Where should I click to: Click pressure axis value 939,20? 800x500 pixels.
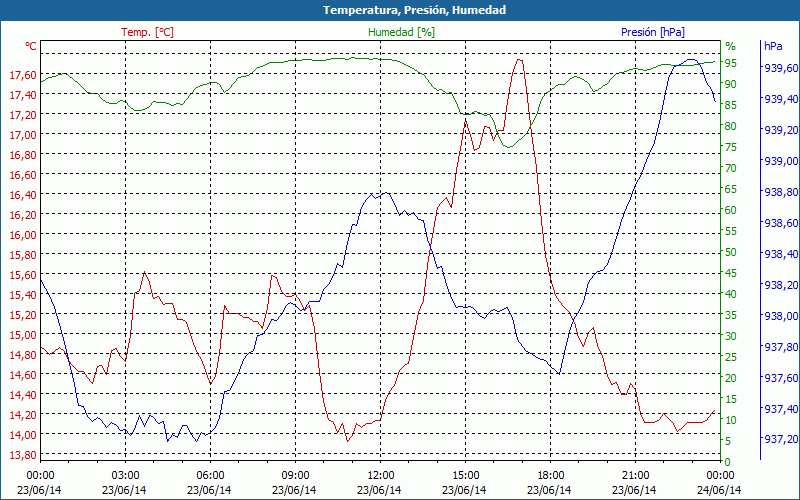pos(781,130)
